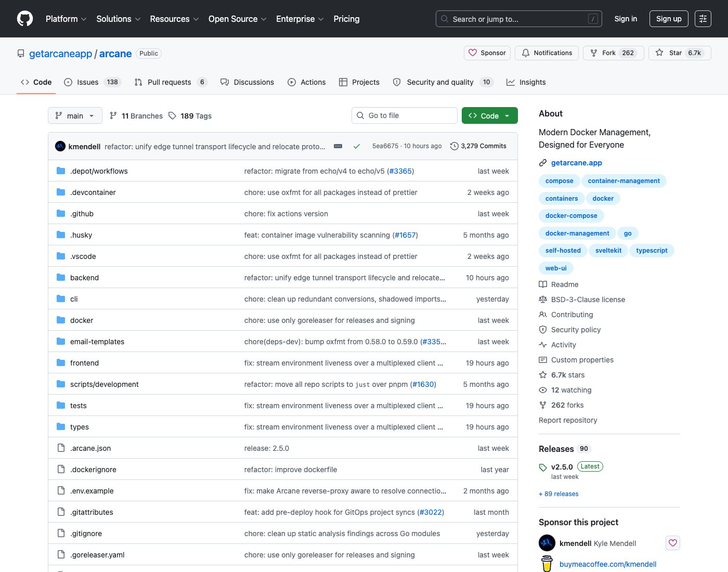Click the link icon beside getarcane.app
Image resolution: width=728 pixels, height=572 pixels.
pyautogui.click(x=543, y=163)
